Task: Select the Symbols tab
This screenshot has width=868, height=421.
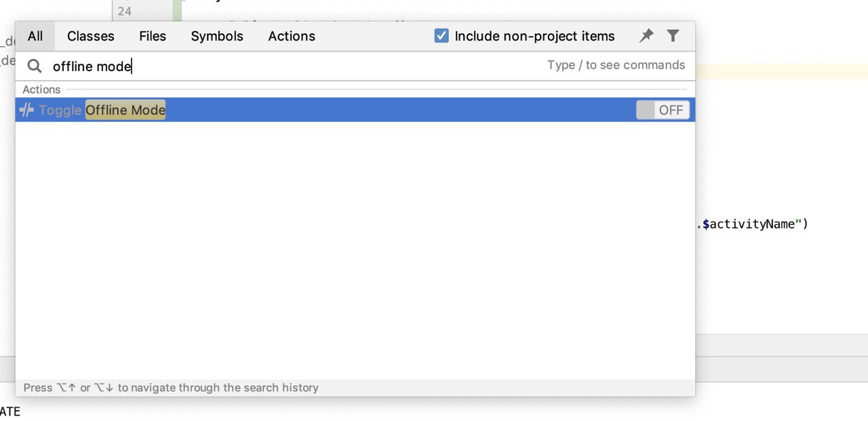Action: tap(217, 36)
